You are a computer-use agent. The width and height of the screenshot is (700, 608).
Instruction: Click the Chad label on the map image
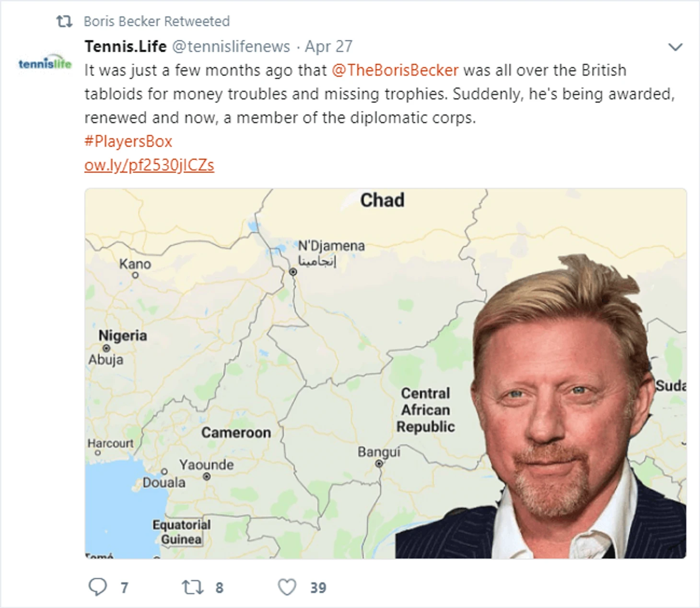tap(382, 200)
